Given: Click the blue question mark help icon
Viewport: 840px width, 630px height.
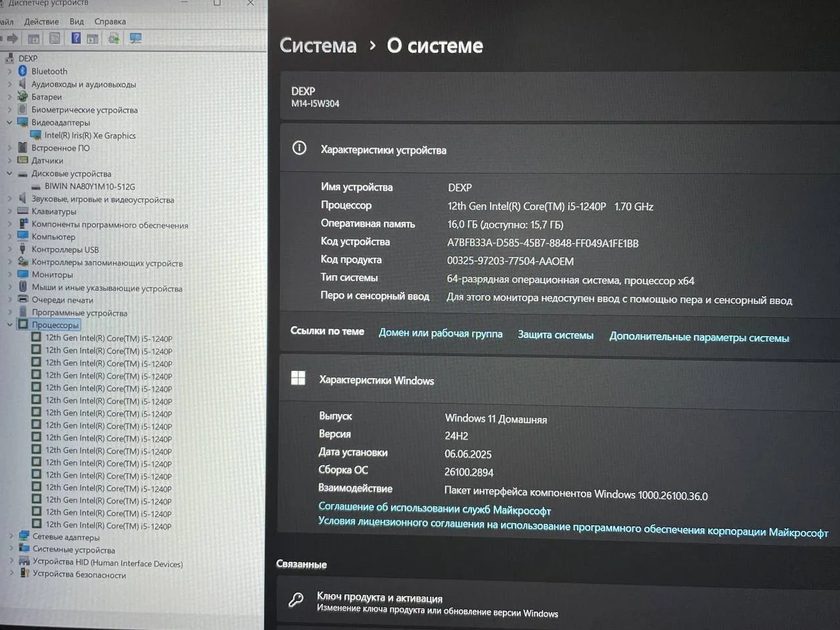Looking at the screenshot, I should pyautogui.click(x=76, y=38).
